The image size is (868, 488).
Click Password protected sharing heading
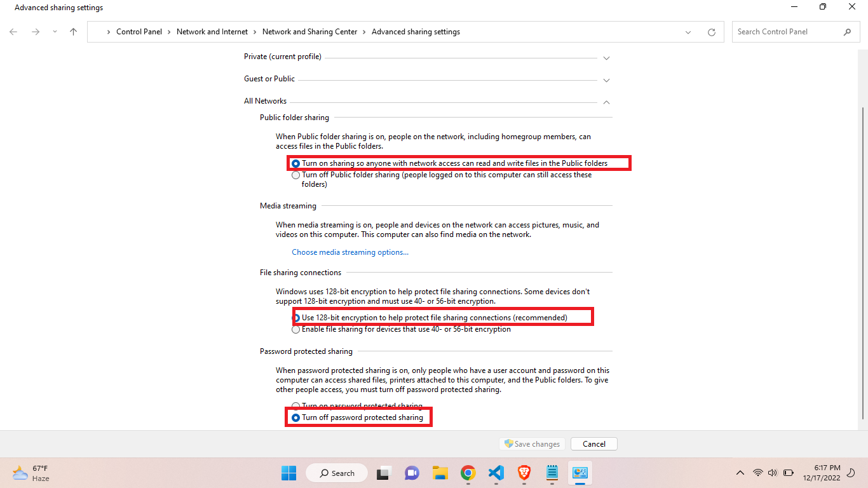306,351
